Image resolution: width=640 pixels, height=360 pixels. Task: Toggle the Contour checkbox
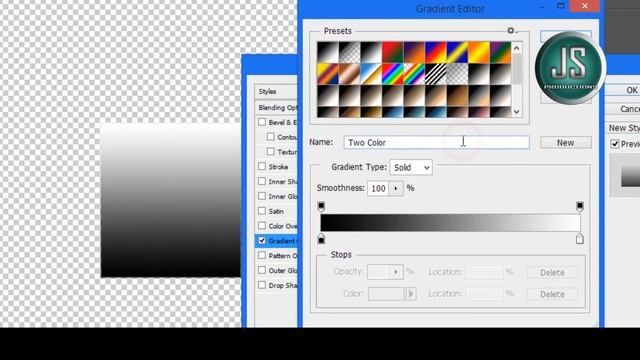click(x=271, y=137)
